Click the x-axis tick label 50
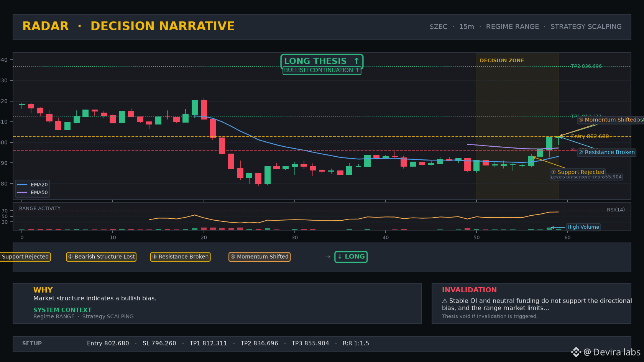This screenshot has height=362, width=644. point(476,238)
